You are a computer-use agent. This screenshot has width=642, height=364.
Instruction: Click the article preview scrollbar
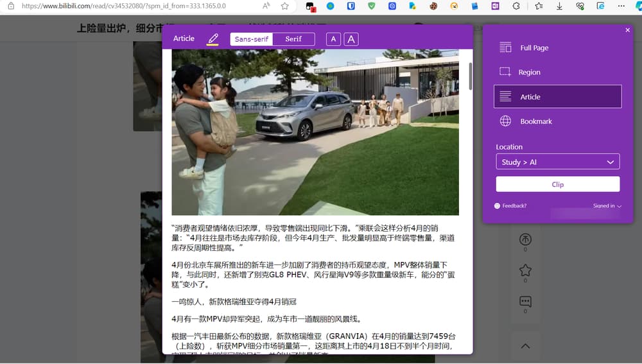(x=470, y=76)
